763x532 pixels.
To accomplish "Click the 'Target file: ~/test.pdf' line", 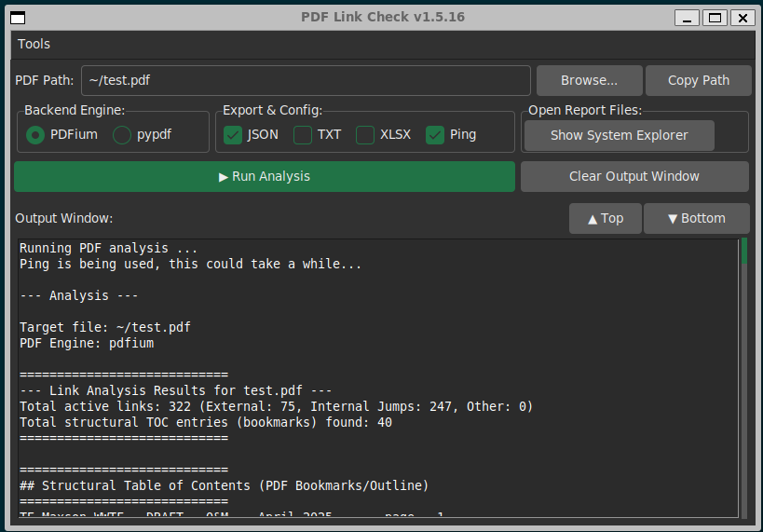I will click(x=104, y=327).
